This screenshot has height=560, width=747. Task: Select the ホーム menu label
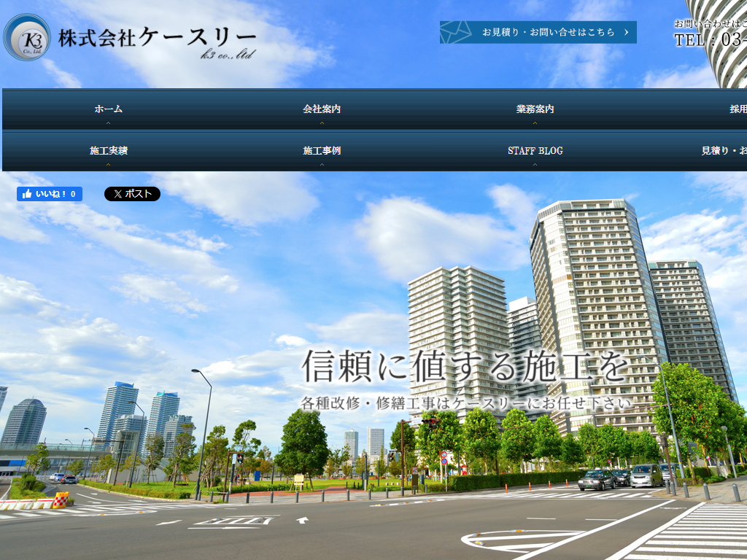pyautogui.click(x=108, y=109)
